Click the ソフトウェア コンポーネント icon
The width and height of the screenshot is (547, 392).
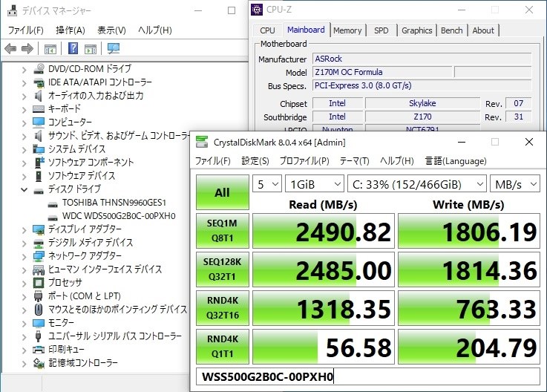coord(39,163)
